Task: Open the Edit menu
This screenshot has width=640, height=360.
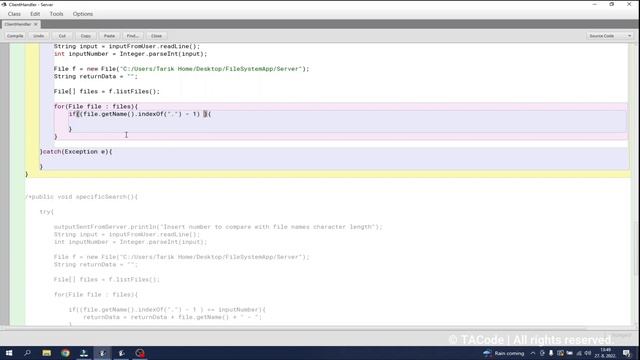Action: (35, 14)
